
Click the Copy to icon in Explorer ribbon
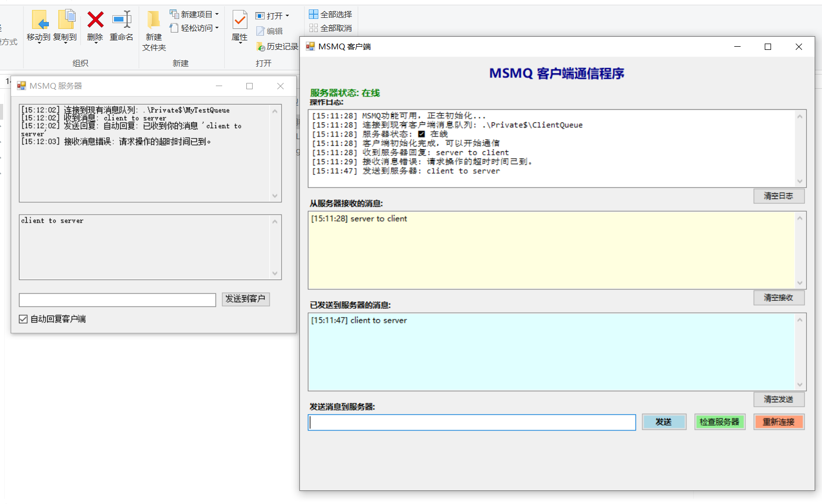(x=66, y=20)
